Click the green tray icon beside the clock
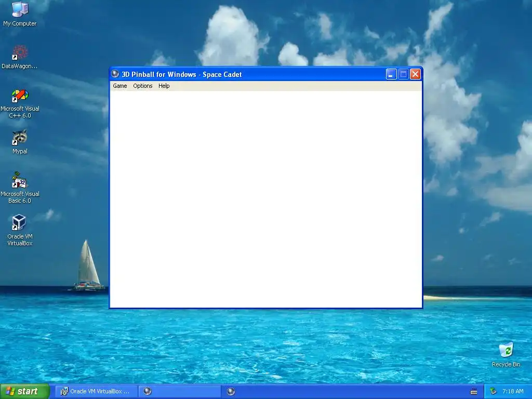 click(x=494, y=391)
